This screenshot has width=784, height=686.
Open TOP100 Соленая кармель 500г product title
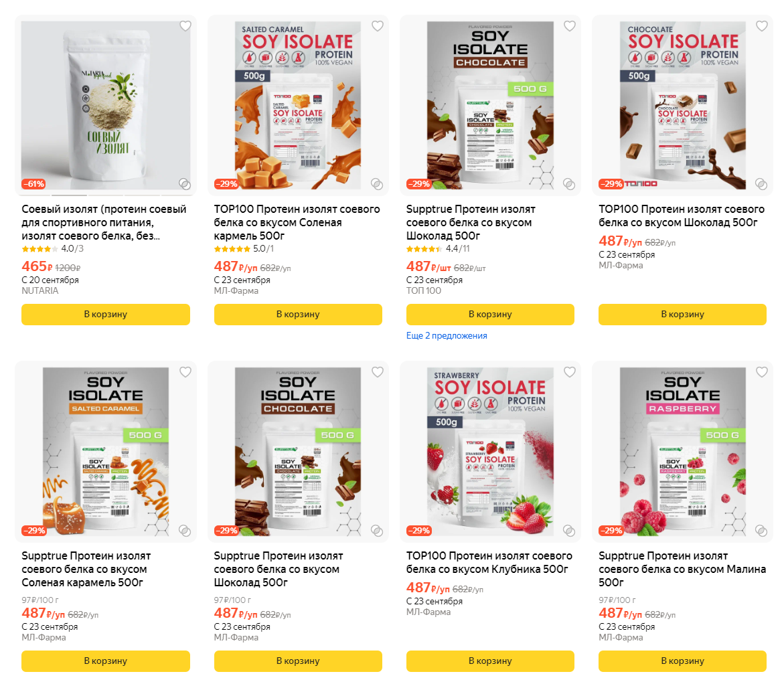[297, 222]
